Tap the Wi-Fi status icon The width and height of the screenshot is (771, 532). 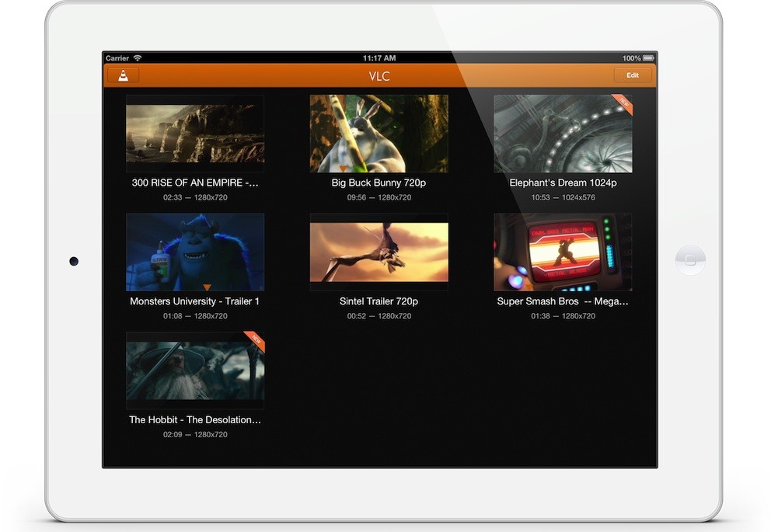[x=138, y=58]
